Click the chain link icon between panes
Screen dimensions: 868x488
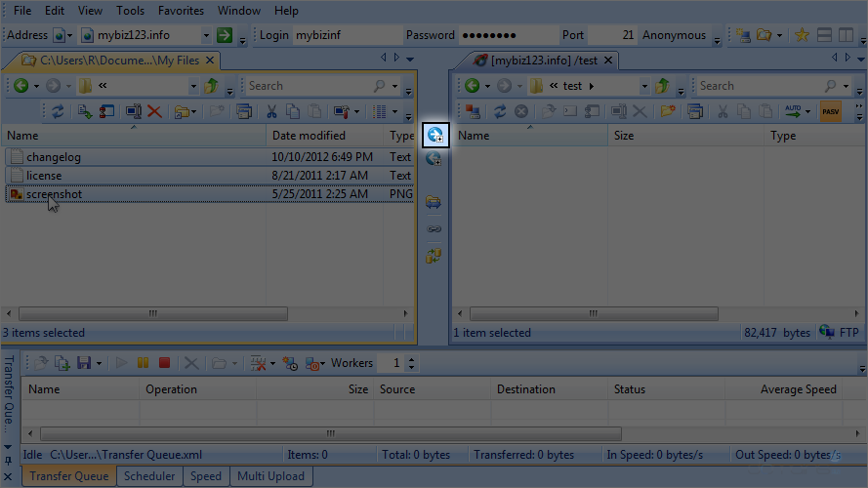[434, 229]
